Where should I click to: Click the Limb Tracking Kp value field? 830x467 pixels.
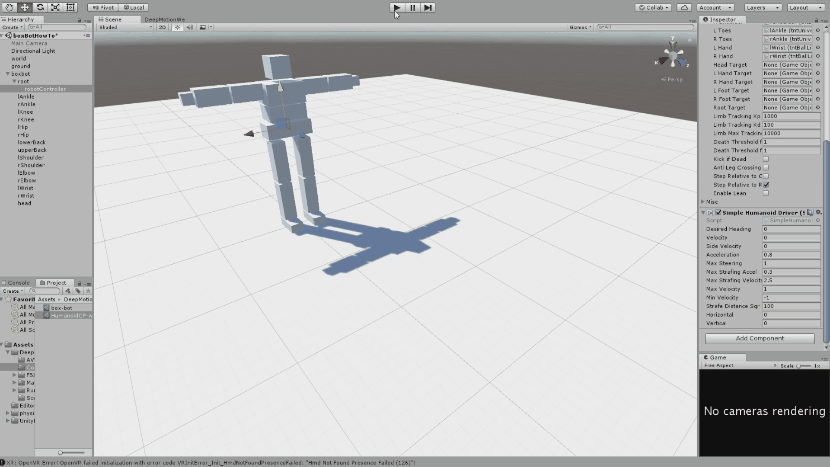coord(791,116)
